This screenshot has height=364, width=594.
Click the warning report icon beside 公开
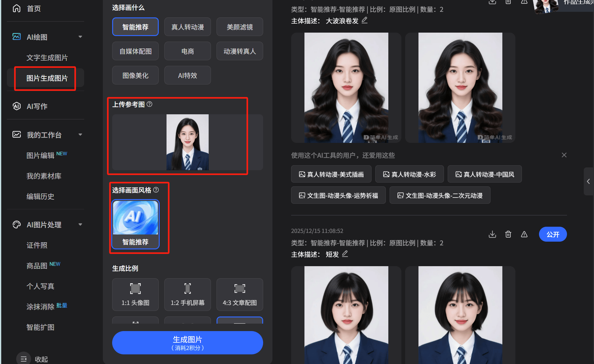click(x=524, y=234)
